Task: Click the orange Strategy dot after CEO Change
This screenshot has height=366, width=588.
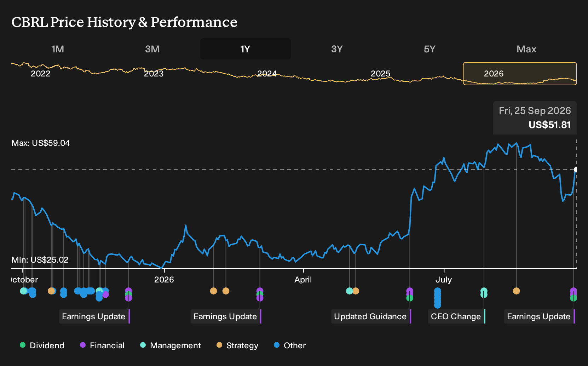Action: click(516, 291)
